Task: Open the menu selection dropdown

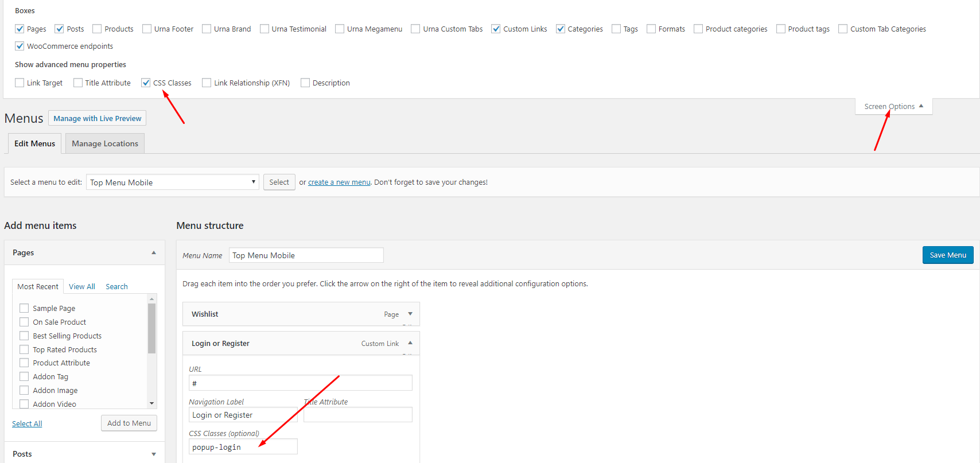Action: 173,182
